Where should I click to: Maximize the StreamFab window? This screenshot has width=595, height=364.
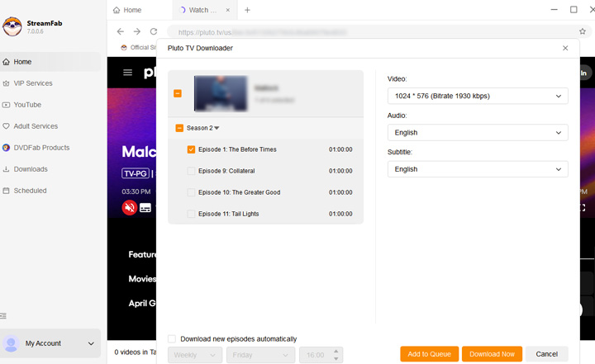click(x=574, y=9)
